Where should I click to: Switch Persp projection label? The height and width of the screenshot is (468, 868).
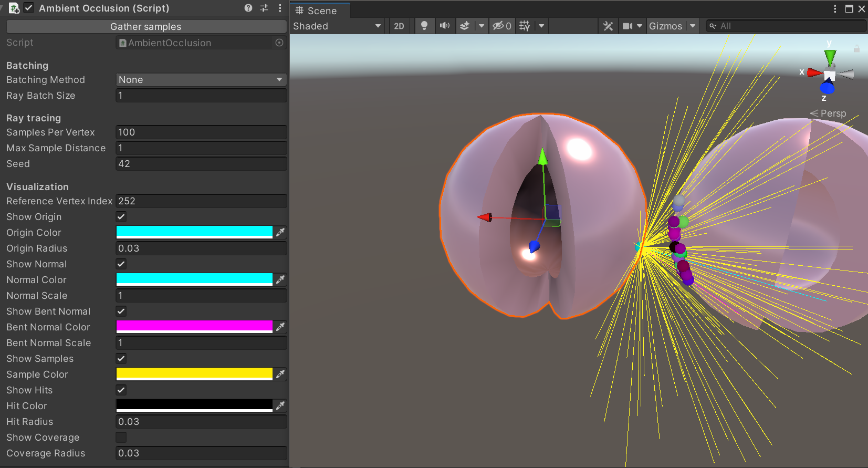[x=828, y=113]
